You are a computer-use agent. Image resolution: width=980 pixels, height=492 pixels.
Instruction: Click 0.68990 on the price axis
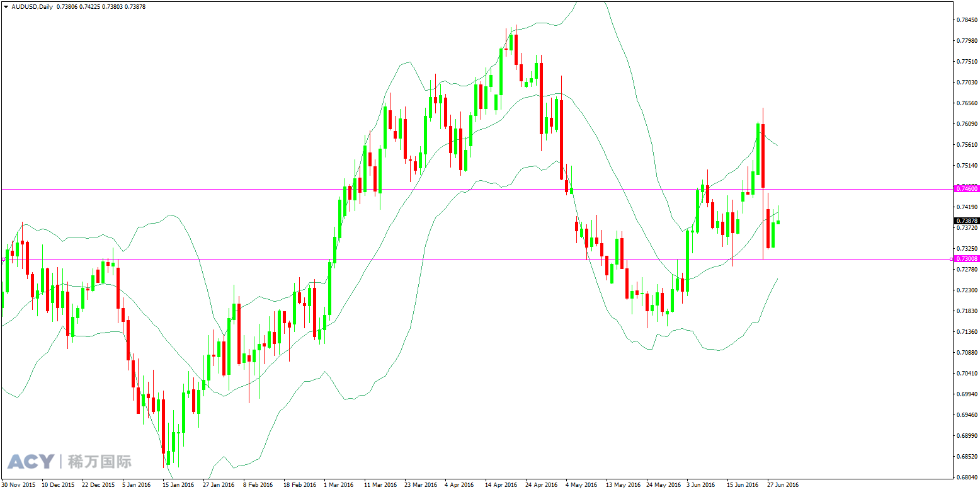967,436
